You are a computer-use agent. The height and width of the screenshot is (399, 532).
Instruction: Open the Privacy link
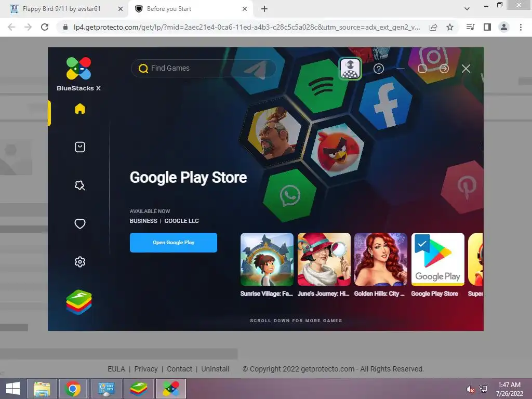pyautogui.click(x=146, y=369)
